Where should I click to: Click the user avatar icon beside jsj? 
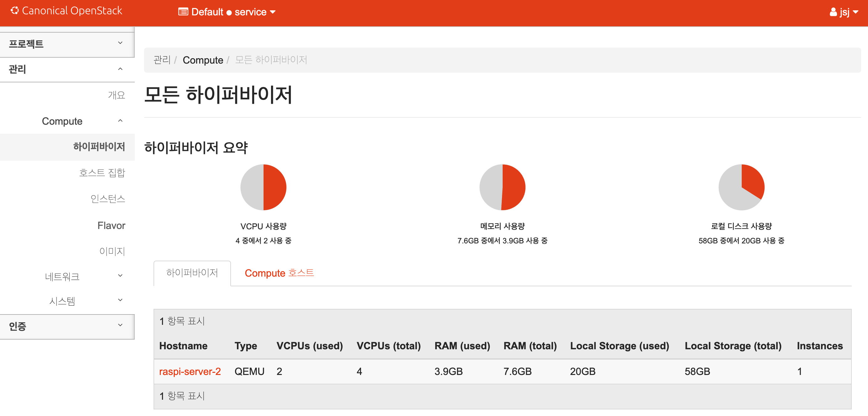833,12
